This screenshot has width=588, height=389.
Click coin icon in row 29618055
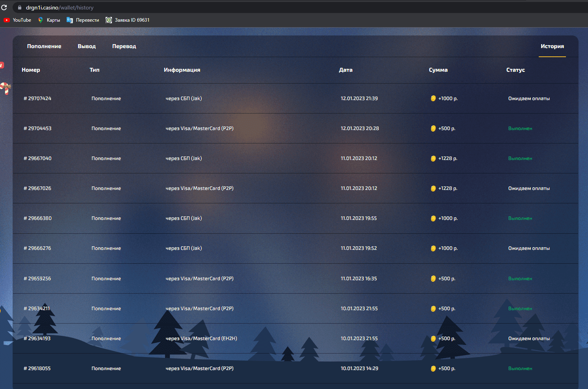coord(433,369)
